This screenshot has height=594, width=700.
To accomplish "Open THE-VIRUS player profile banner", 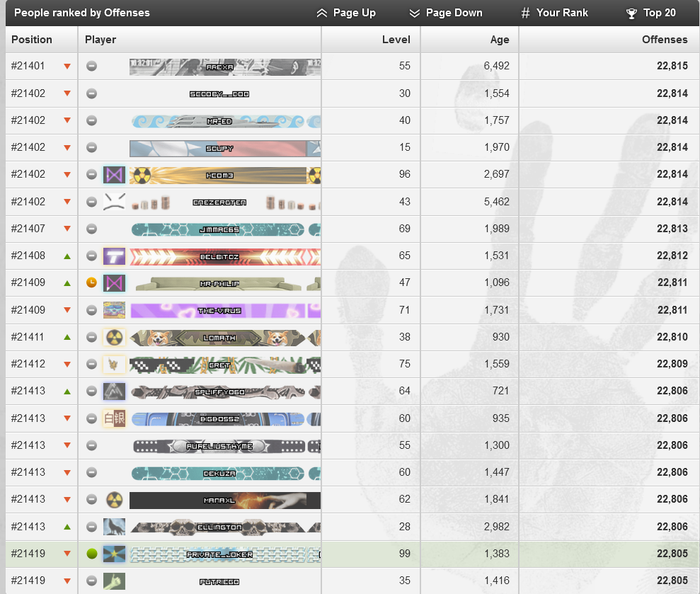I will coord(225,310).
